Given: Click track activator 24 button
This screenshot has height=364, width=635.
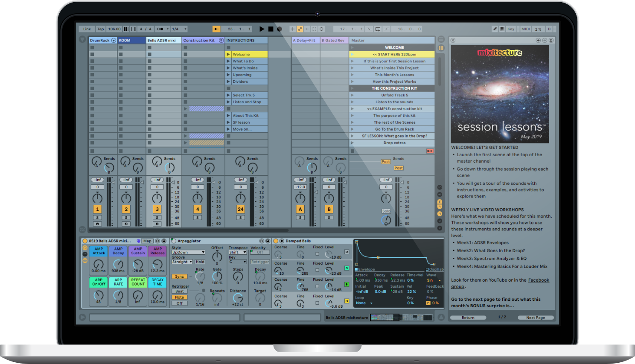Looking at the screenshot, I should 240,209.
